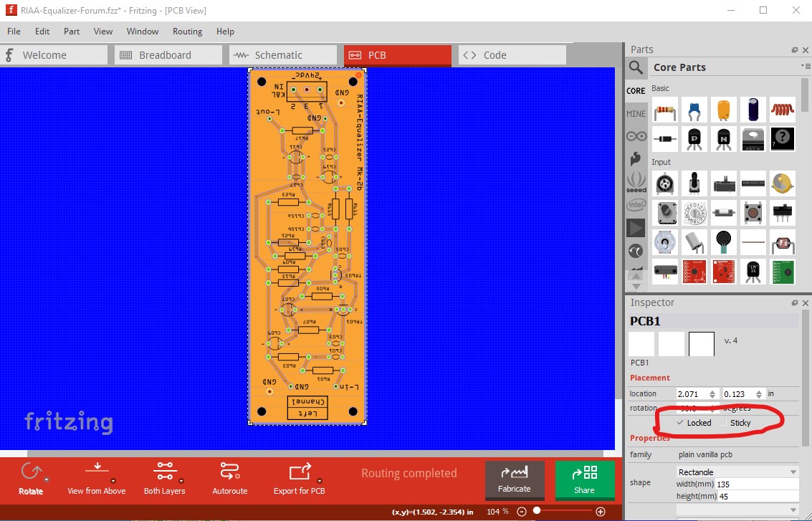
Task: Select the MINE parts bin tab
Action: [x=636, y=113]
